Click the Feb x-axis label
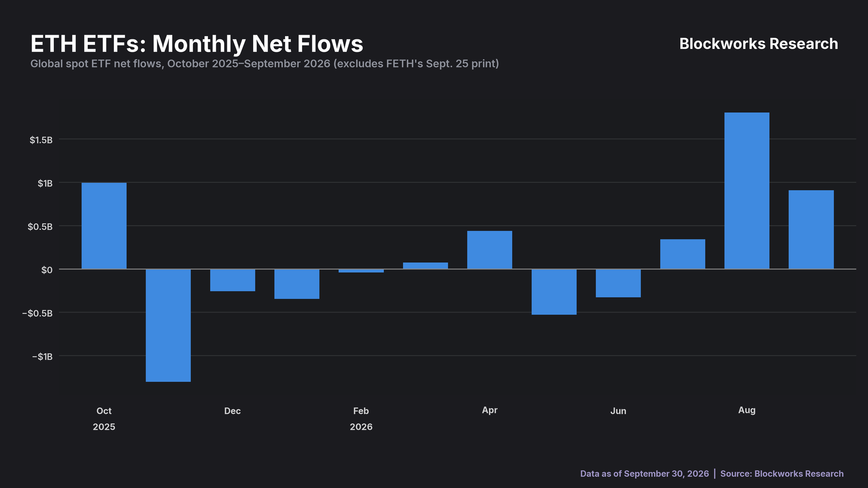Image resolution: width=868 pixels, height=488 pixels. click(x=361, y=411)
